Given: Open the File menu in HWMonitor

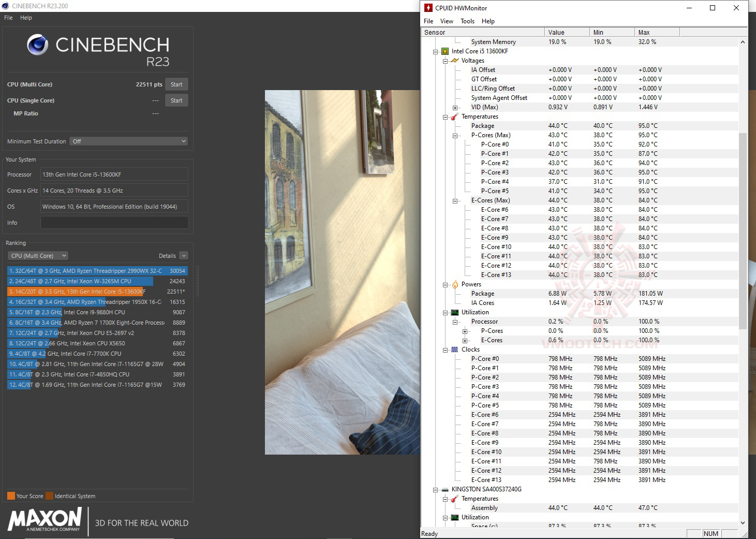Looking at the screenshot, I should (428, 21).
